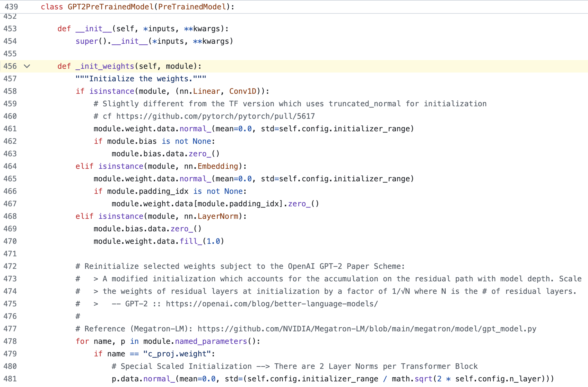Image resolution: width=588 pixels, height=387 pixels.
Task: Click the truncated_normal comment on line 459
Action: tap(290, 104)
